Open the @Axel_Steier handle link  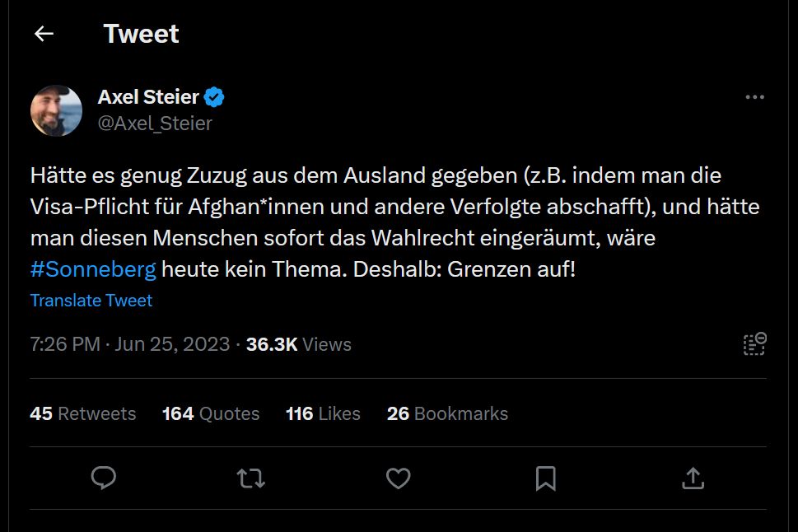tap(155, 124)
